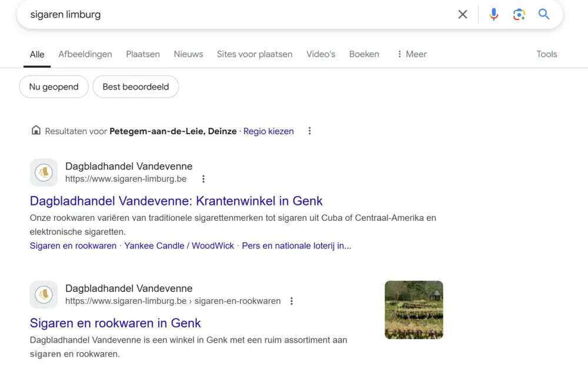The image size is (588, 368).
Task: Open the 'Yankee Candle / WoodWick' sitelink
Action: 179,246
